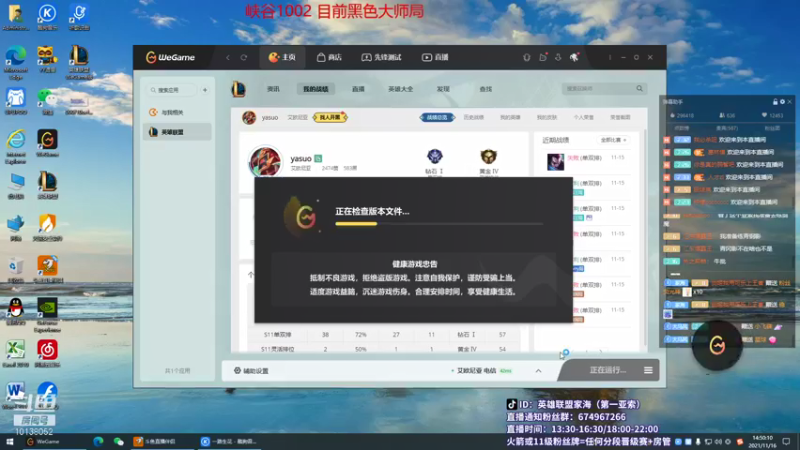Select the 战绩总览 sub-tab
800x450 pixels.
pyautogui.click(x=437, y=117)
